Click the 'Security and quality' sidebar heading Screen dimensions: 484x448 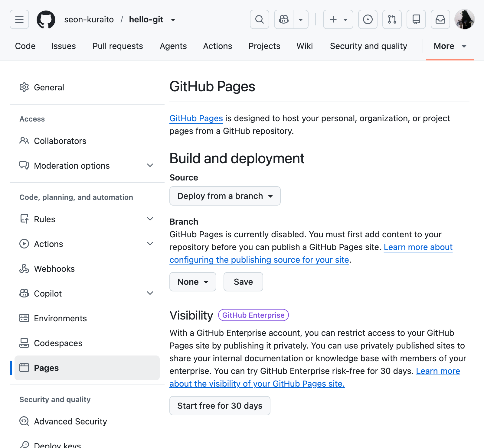55,399
